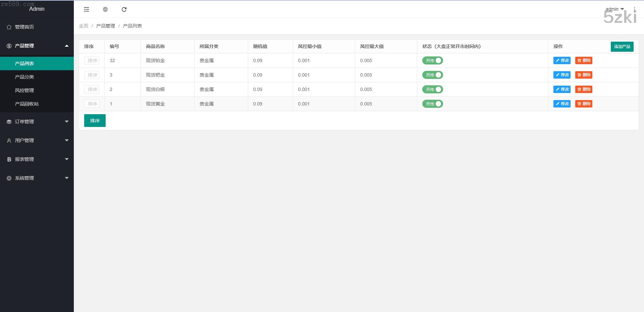
Task: Turn off the 开市 switch for 现货白银
Action: (x=432, y=89)
